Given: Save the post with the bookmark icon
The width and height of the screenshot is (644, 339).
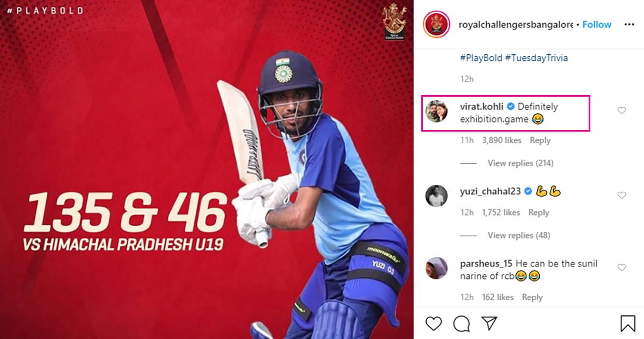Looking at the screenshot, I should [628, 323].
